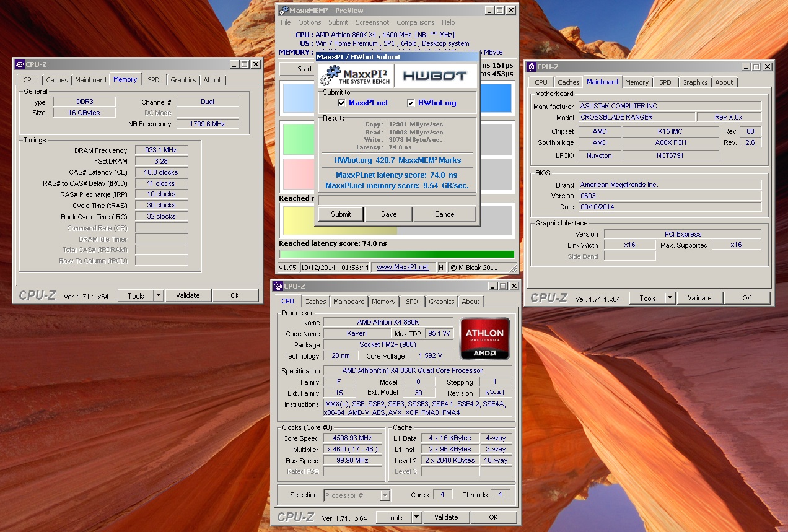
Task: Click the CROSSBLADE RANGER model field
Action: point(637,117)
